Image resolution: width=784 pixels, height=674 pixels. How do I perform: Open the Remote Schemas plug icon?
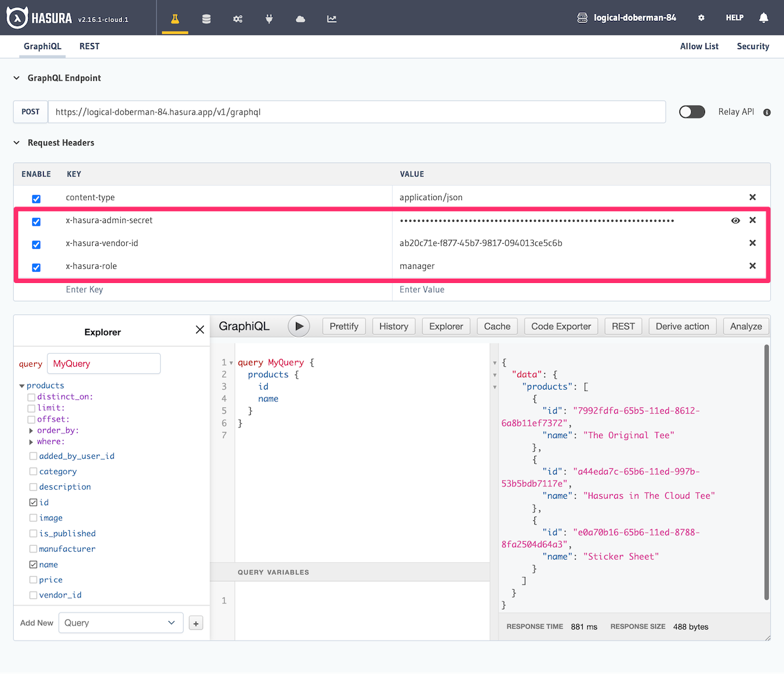point(269,18)
